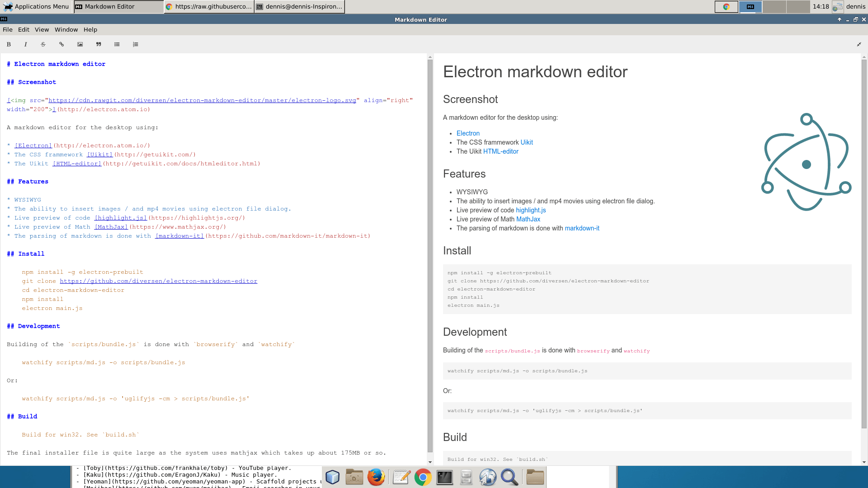Click the preview pane's vertical scrollbar
868x488 pixels.
click(x=864, y=244)
